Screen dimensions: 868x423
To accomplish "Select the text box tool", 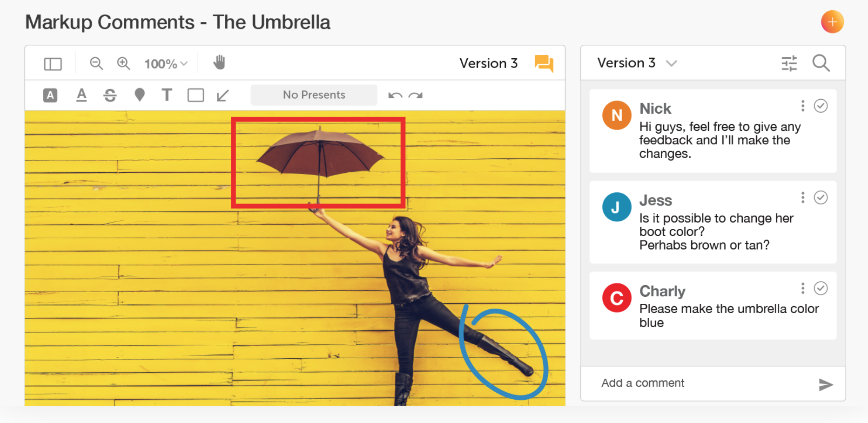I will pos(167,95).
